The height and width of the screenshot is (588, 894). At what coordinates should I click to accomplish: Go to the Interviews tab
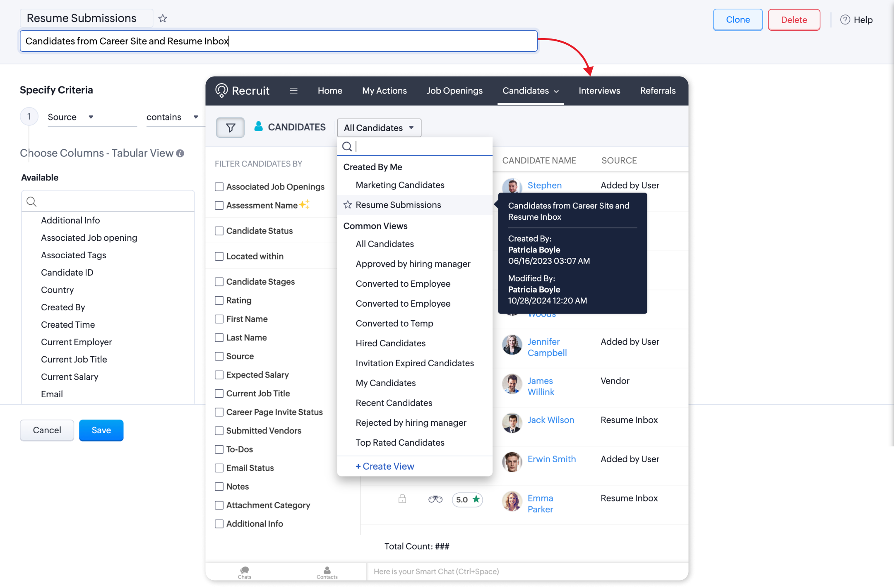tap(599, 91)
